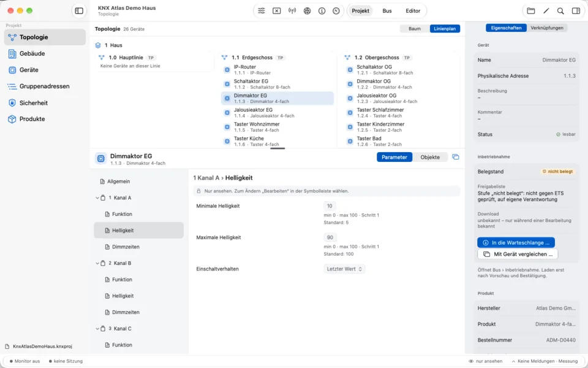Open Geräte in the sidebar

(45, 70)
